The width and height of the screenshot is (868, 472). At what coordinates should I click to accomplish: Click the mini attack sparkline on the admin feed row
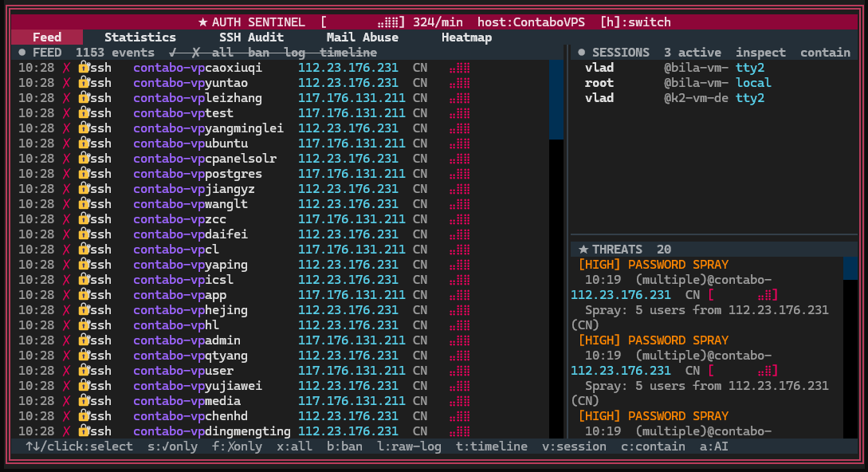459,340
